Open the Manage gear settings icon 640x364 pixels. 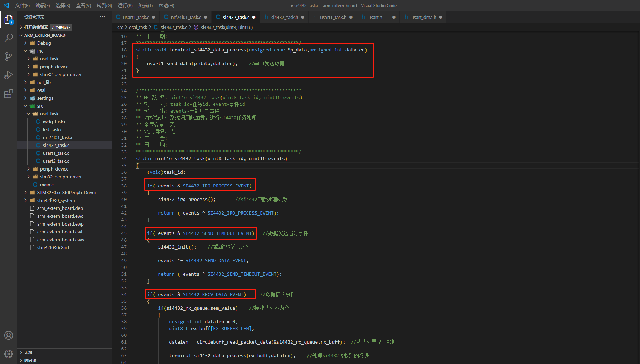coord(9,354)
